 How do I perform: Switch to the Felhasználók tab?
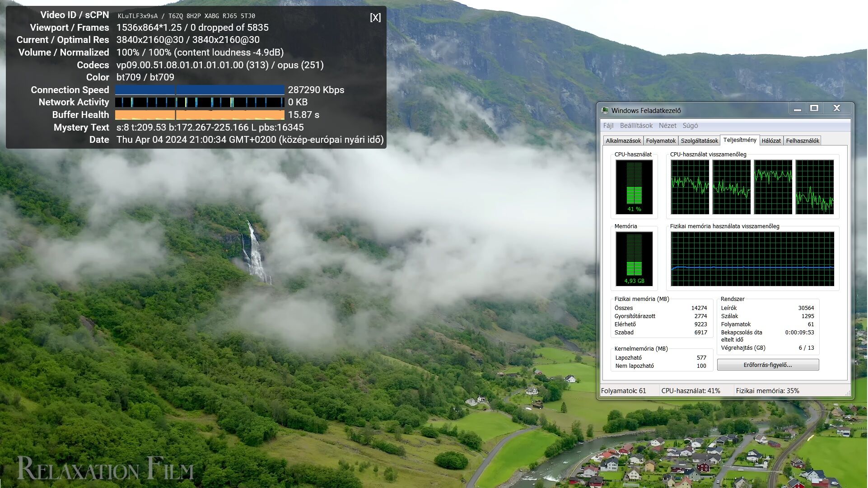point(802,141)
